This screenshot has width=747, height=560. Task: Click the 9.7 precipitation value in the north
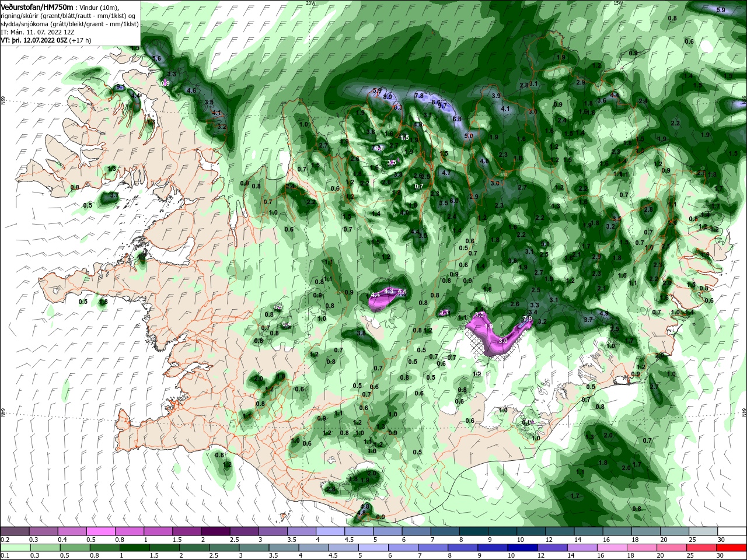442,106
